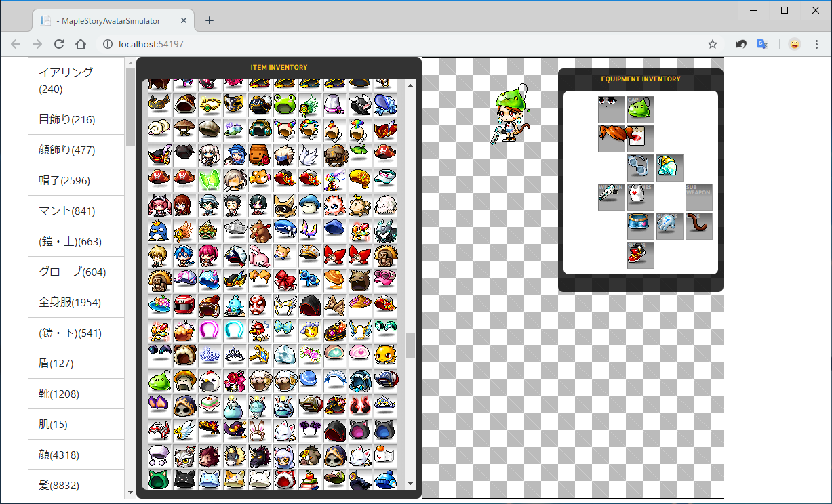Image resolution: width=832 pixels, height=504 pixels.
Task: Select the red ribbon bow item
Action: (285, 279)
